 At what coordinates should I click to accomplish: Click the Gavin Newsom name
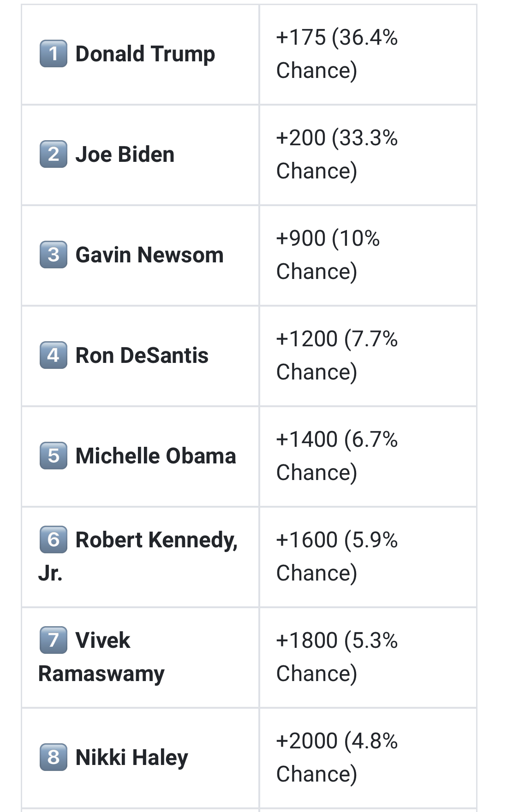click(x=149, y=255)
